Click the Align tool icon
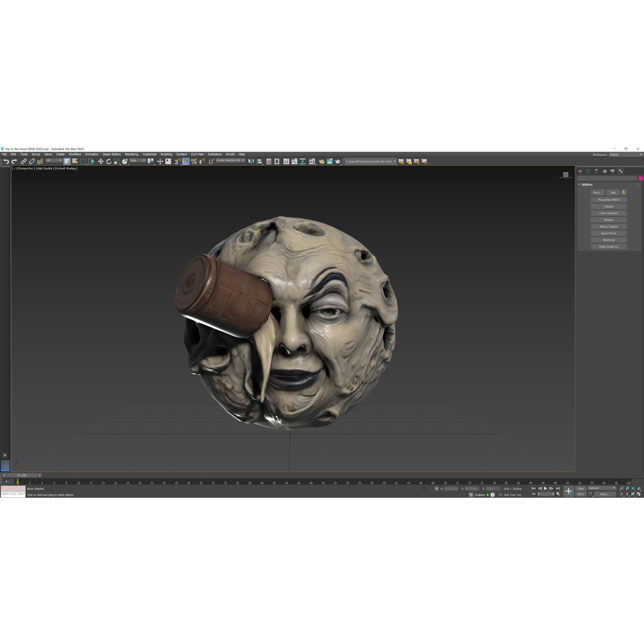This screenshot has width=644, height=644. 260,161
